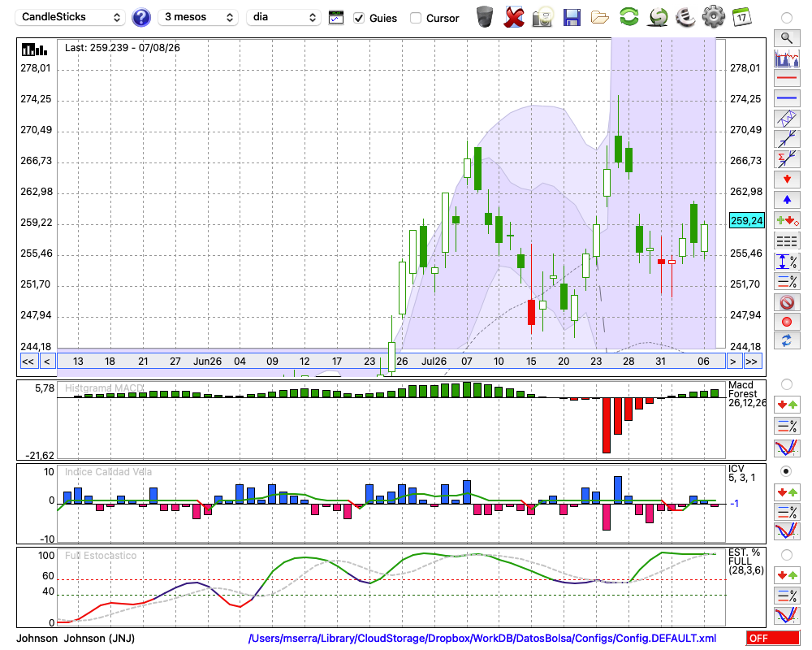
Task: Click the blue floppy disk save icon
Action: tap(572, 17)
